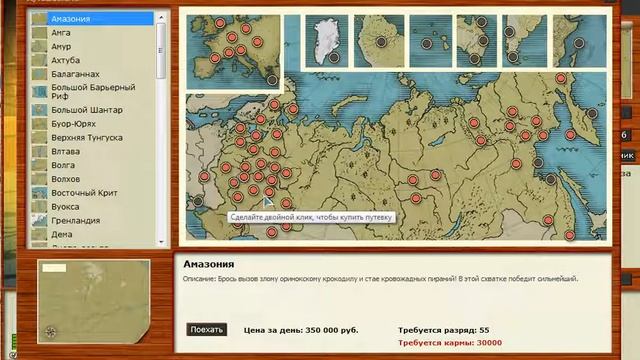Click the text 'Требуется разряд: 55'
The width and height of the screenshot is (640, 360).
click(x=444, y=330)
